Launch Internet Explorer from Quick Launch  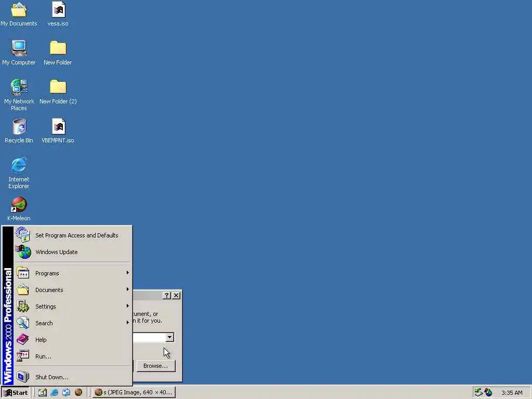54,393
